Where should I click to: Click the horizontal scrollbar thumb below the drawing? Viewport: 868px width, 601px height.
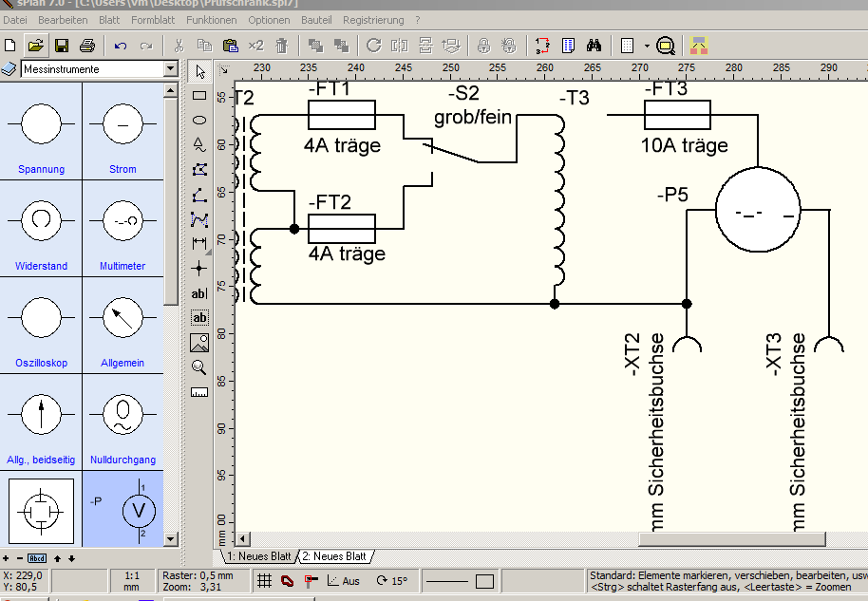[732, 538]
